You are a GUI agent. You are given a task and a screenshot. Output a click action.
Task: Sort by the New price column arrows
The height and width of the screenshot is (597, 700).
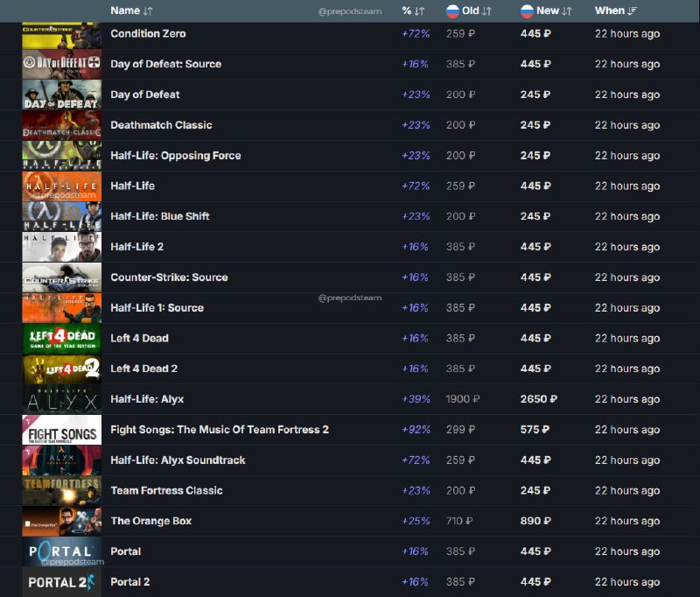(566, 11)
